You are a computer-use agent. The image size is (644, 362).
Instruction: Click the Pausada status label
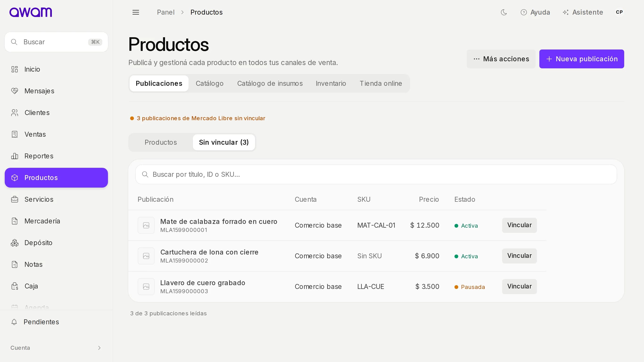point(470,287)
